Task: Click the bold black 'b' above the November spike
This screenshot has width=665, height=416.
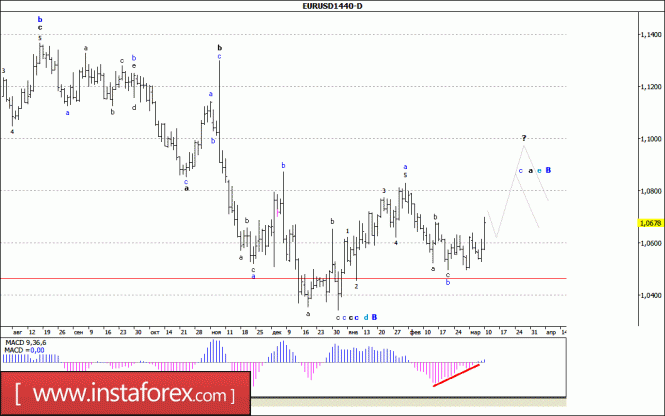Action: point(220,47)
